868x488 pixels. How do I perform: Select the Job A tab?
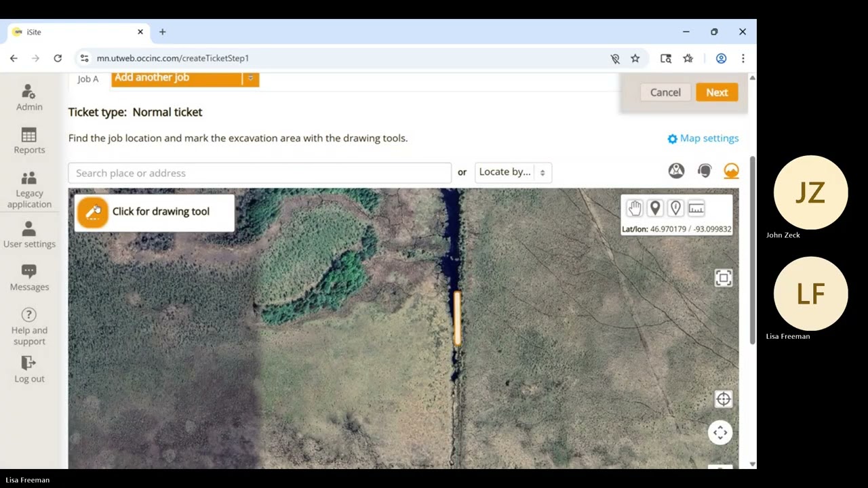pos(88,79)
